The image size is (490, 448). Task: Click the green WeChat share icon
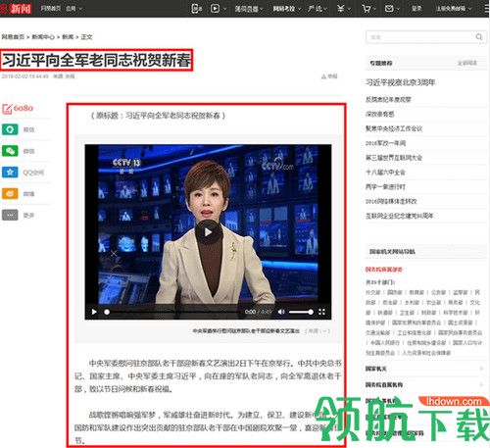tap(10, 151)
